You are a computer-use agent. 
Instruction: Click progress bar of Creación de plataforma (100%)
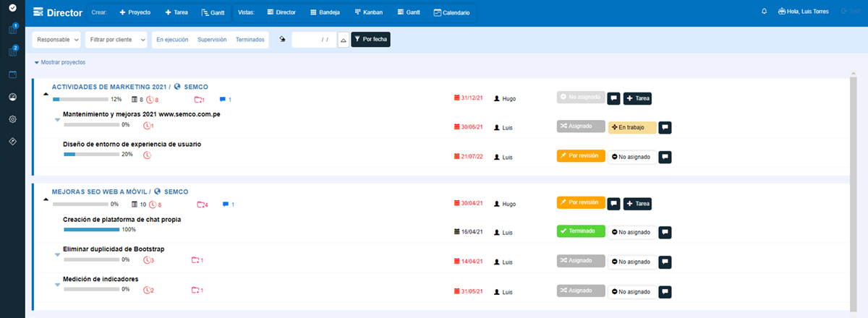(91, 229)
